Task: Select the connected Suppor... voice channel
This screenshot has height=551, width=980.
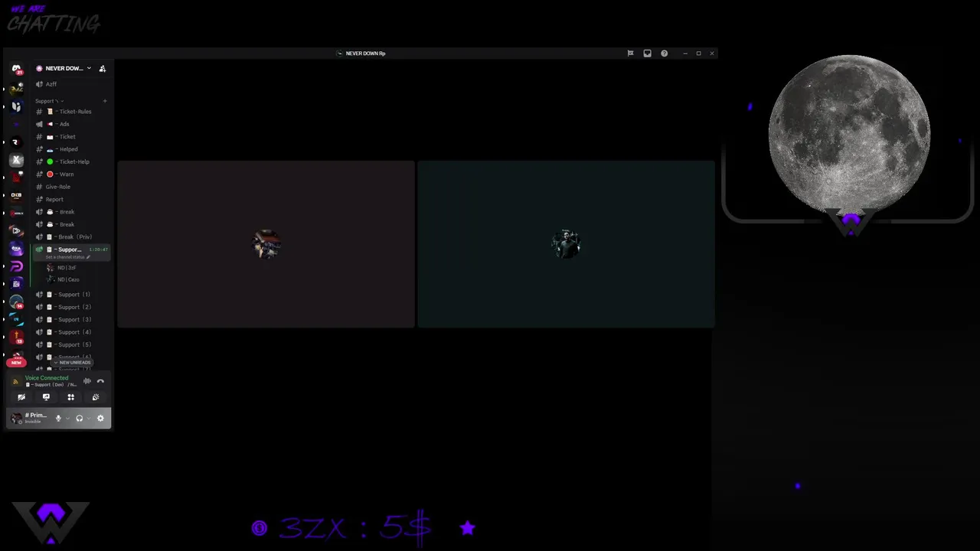Action: pyautogui.click(x=72, y=253)
